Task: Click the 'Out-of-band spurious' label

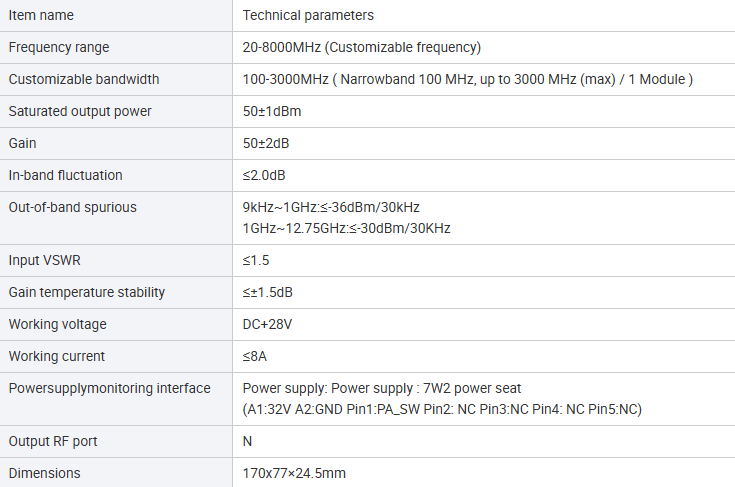Action: pos(73,207)
